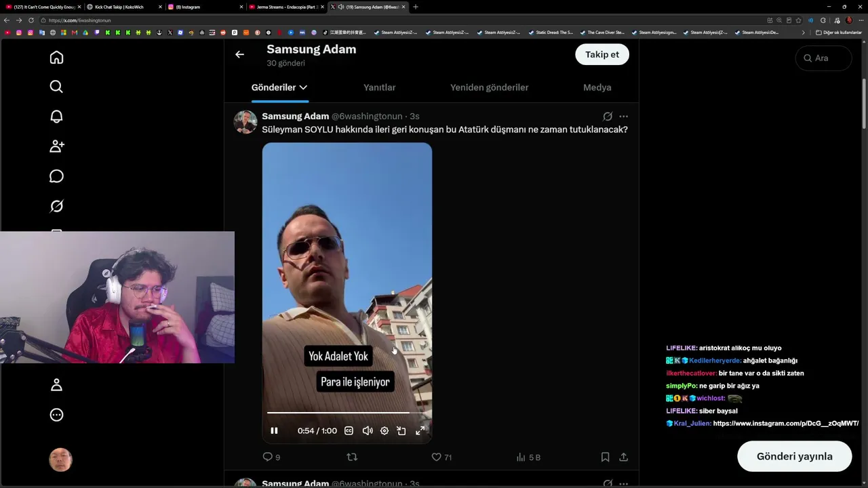Mute the Samsung Adam tab's audio icon
Viewport: 868px width, 488px height.
(340, 7)
